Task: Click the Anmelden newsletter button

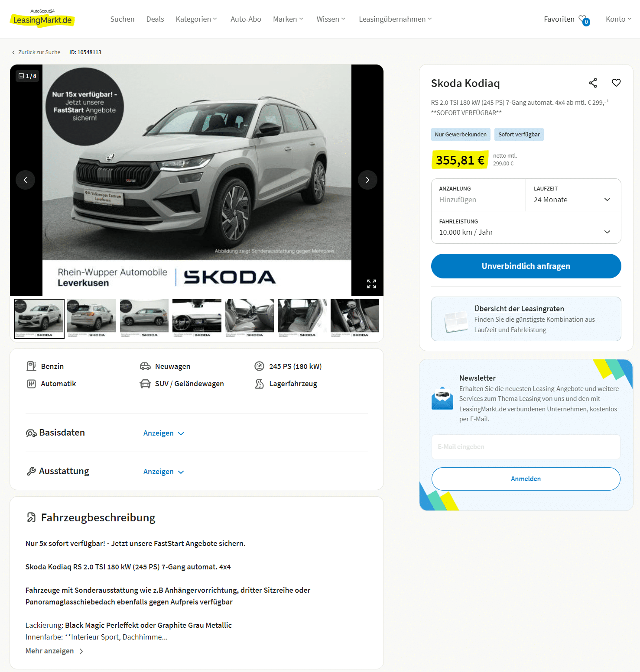Action: [526, 479]
